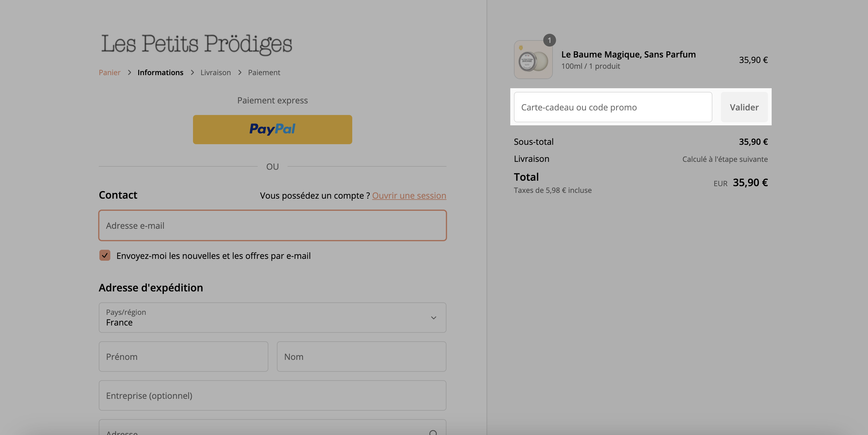The width and height of the screenshot is (868, 435).
Task: Click the Ouvrir une session link
Action: pos(409,196)
